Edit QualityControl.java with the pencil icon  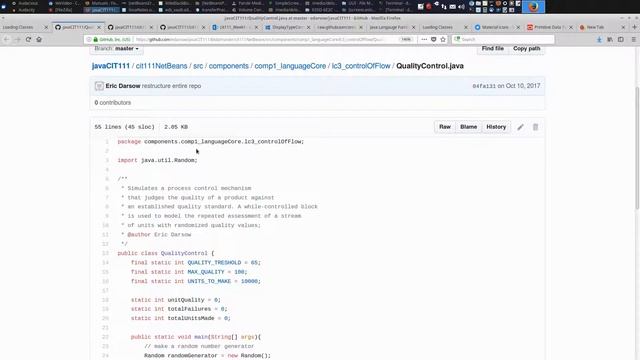[520, 127]
